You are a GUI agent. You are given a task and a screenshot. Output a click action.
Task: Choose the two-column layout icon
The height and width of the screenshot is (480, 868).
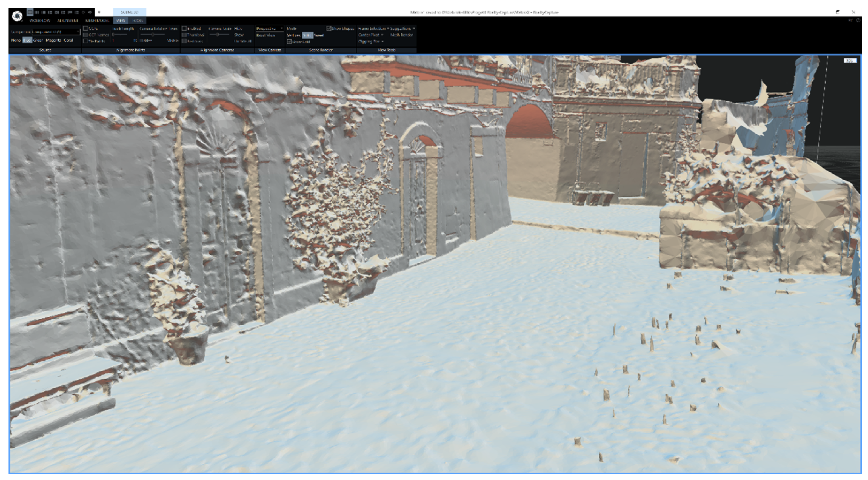37,12
